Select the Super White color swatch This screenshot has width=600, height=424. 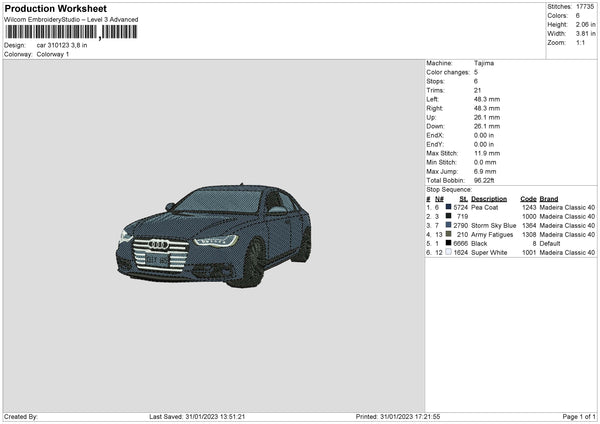[x=449, y=253]
